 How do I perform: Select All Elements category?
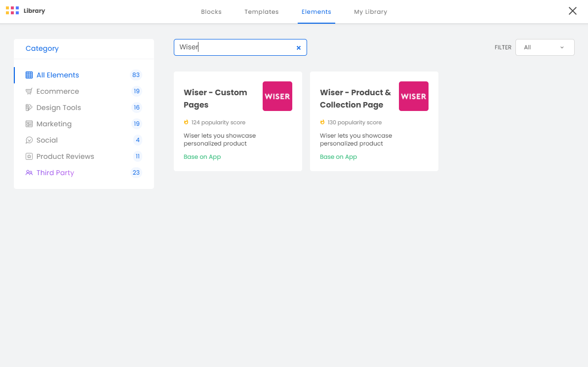pos(84,75)
